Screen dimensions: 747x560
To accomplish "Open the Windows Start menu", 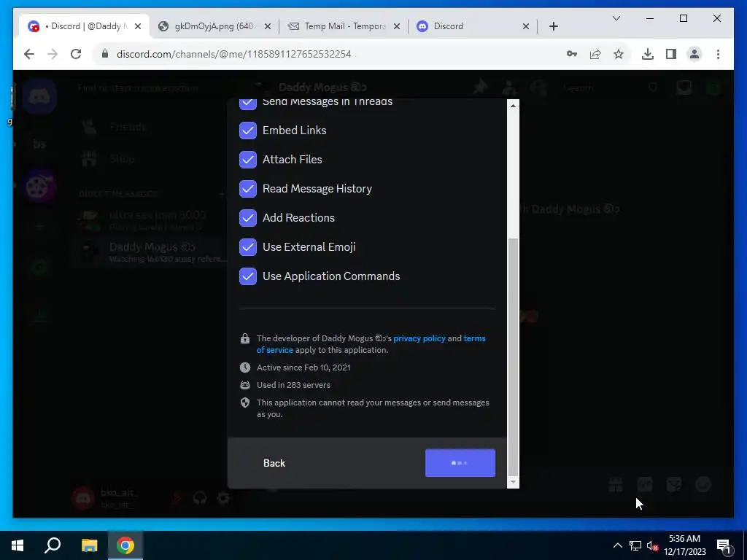I will pos(18,545).
